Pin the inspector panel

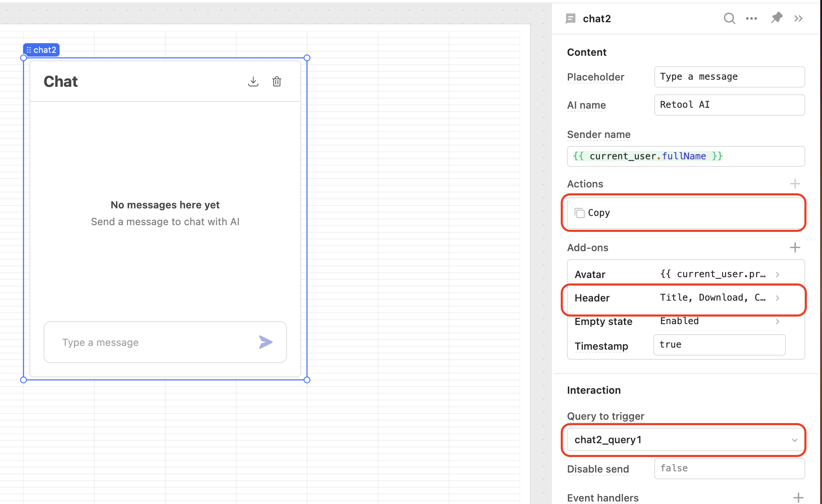pos(777,18)
